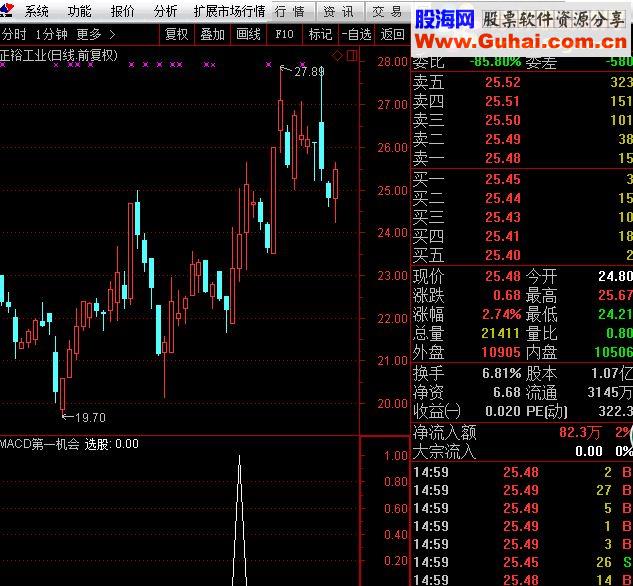Click the application logo in the menu bar
The height and width of the screenshot is (586, 633).
click(6, 10)
